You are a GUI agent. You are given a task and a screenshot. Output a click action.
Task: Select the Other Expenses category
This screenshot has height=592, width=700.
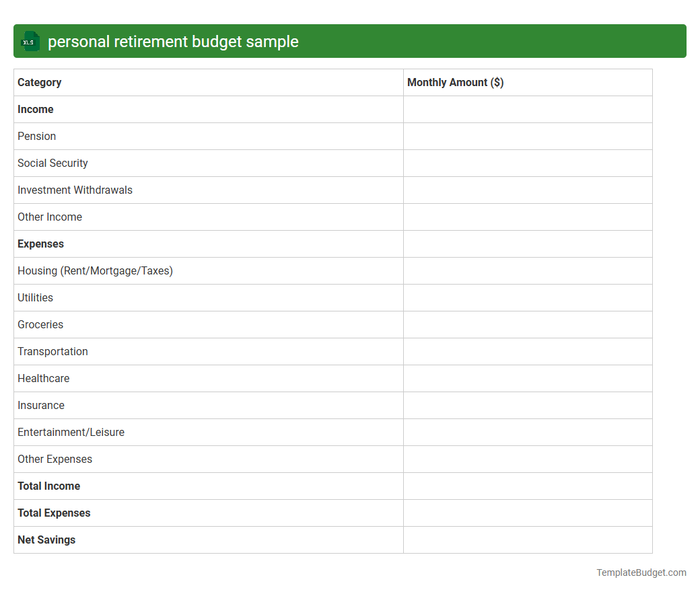pos(55,459)
